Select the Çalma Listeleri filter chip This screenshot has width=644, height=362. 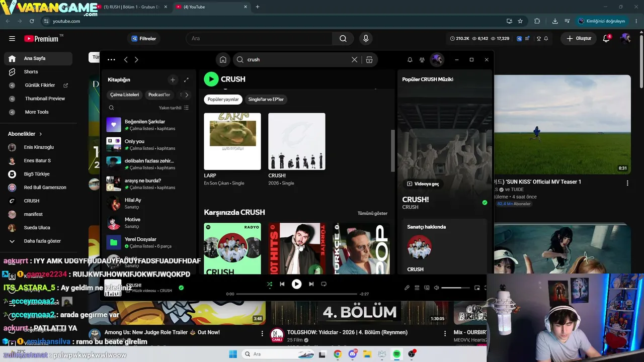tap(125, 95)
